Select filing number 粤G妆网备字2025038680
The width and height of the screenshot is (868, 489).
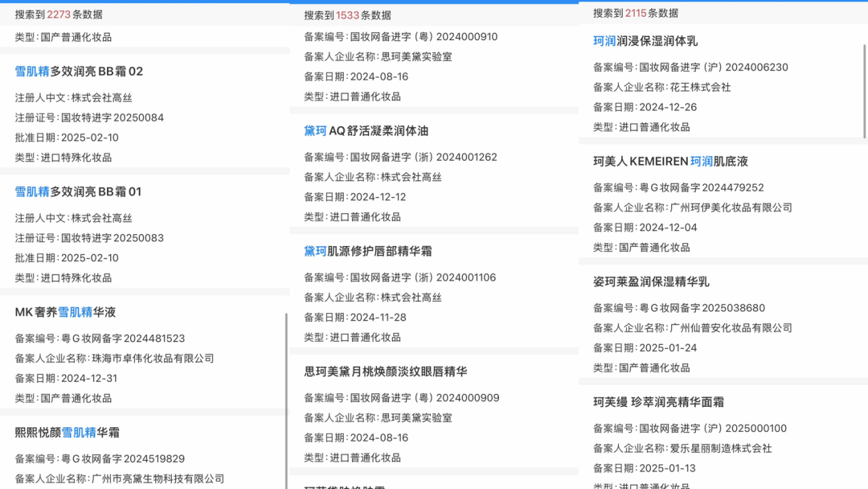pyautogui.click(x=702, y=308)
